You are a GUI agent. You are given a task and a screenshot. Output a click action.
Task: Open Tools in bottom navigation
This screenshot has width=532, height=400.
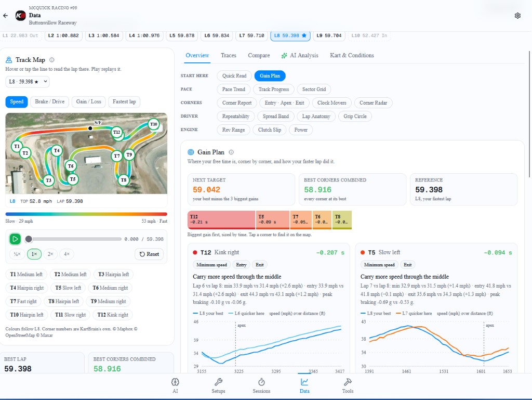tap(348, 385)
